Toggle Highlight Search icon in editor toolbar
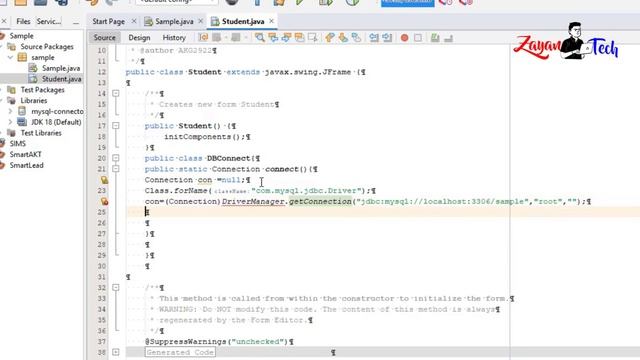Image resolution: width=640 pixels, height=360 pixels. click(x=300, y=38)
